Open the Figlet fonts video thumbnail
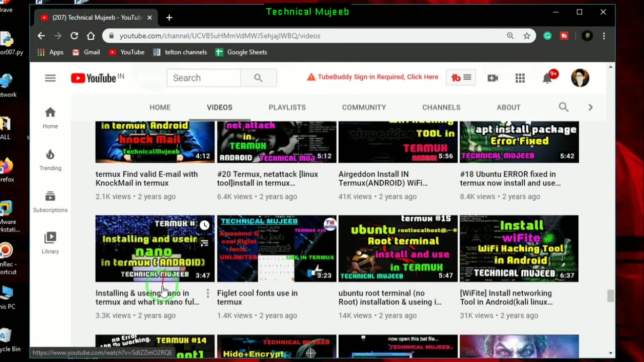644x362 pixels. [x=277, y=248]
